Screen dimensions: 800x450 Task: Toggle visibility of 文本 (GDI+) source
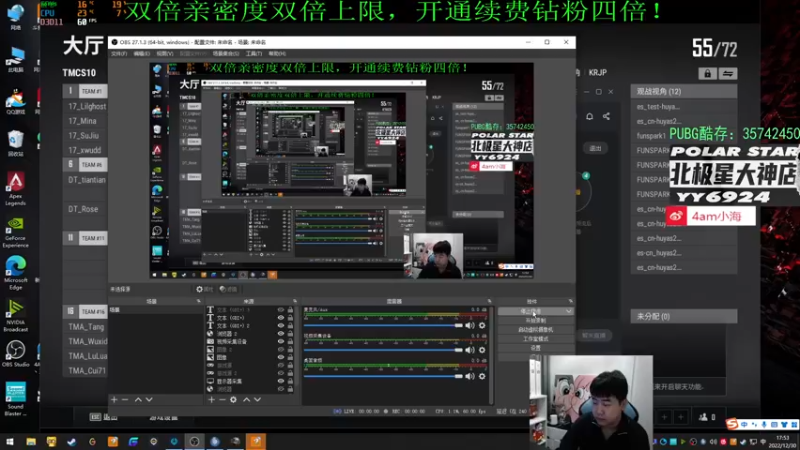coord(281,317)
